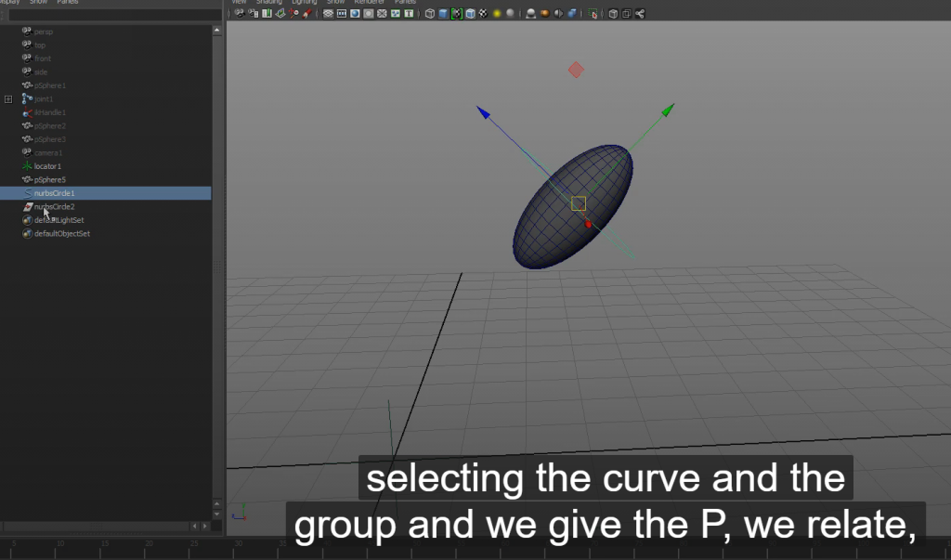The image size is (951, 560).
Task: Toggle the viewport Grid display icon
Action: [328, 13]
